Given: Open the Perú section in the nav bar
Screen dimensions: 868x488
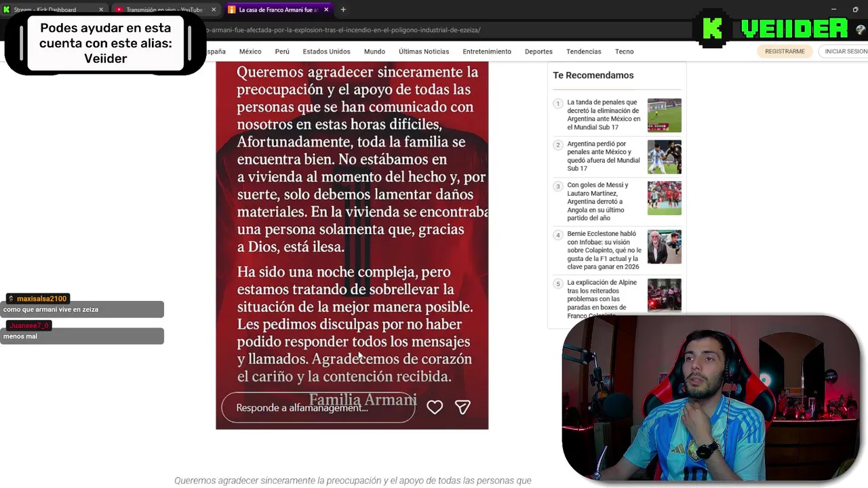Looking at the screenshot, I should pyautogui.click(x=282, y=52).
